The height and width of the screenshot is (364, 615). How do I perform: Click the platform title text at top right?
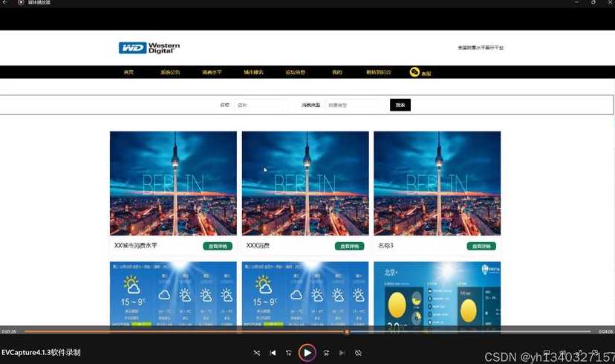481,48
